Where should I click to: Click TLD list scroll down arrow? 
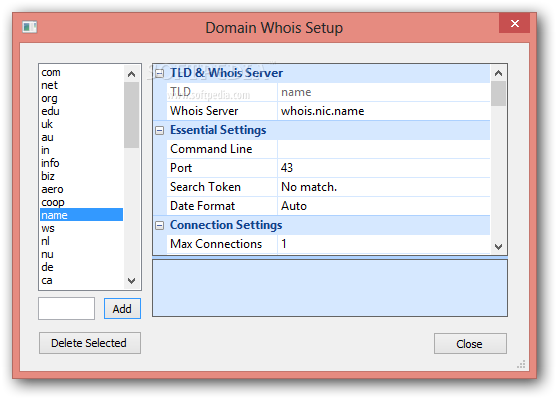131,281
